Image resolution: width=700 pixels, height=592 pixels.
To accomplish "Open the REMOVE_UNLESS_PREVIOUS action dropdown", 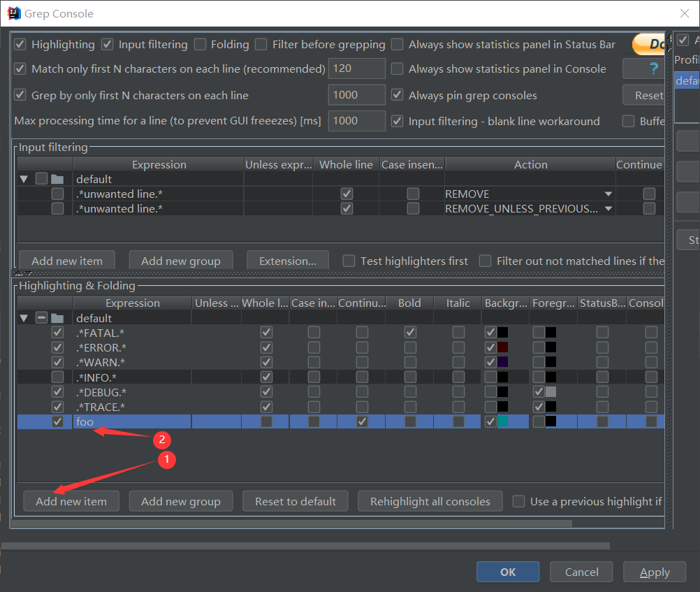I will pos(608,208).
